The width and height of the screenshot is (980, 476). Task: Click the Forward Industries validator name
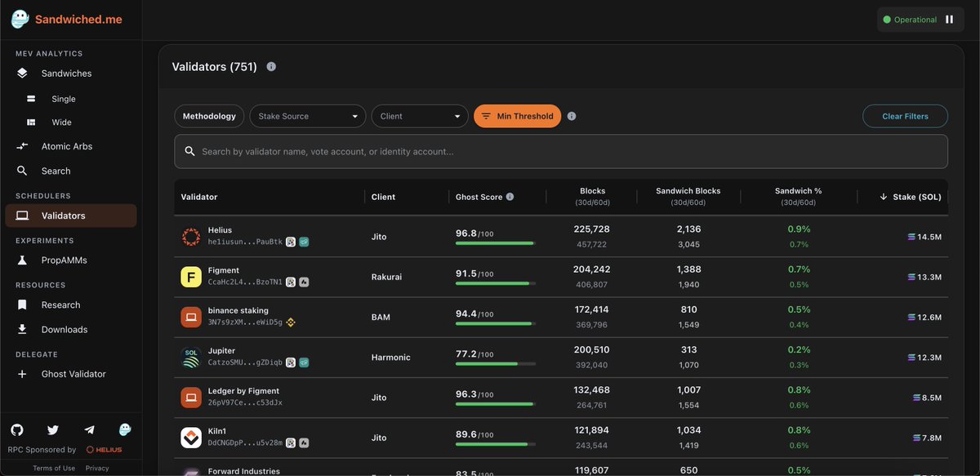point(244,471)
